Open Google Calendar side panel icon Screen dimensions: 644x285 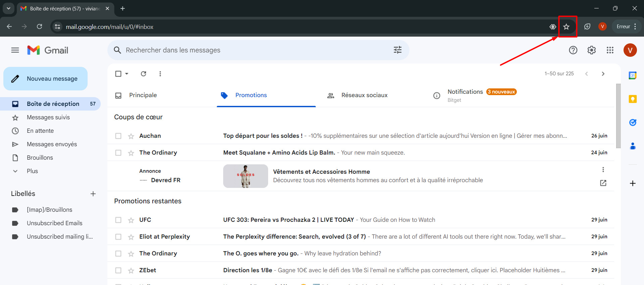click(633, 76)
